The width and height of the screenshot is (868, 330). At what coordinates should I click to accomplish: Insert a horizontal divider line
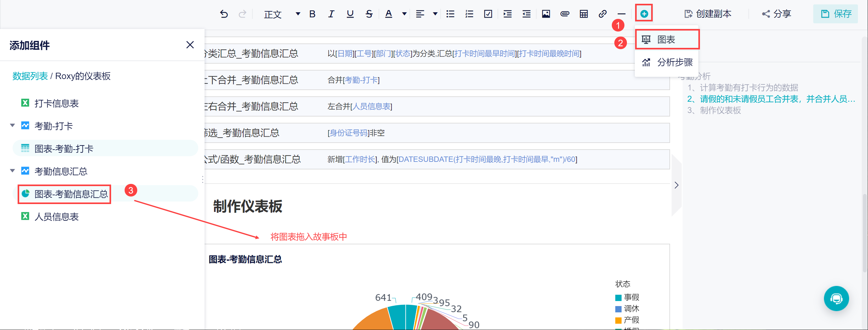[621, 14]
